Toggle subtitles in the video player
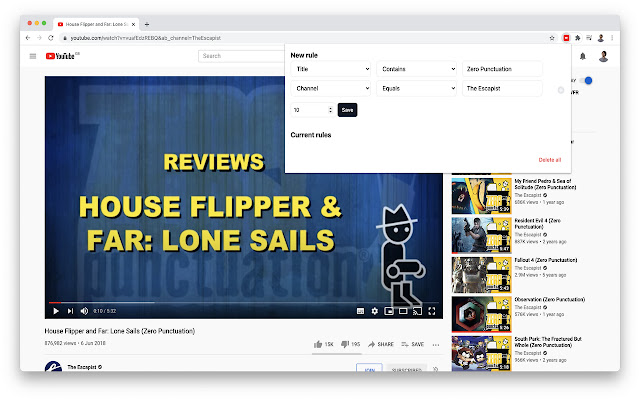 coord(360,311)
